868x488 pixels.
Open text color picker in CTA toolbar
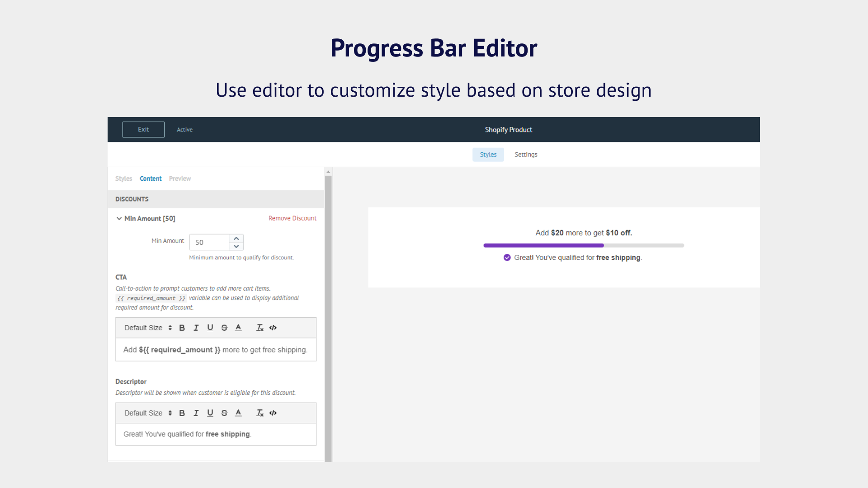[238, 328]
